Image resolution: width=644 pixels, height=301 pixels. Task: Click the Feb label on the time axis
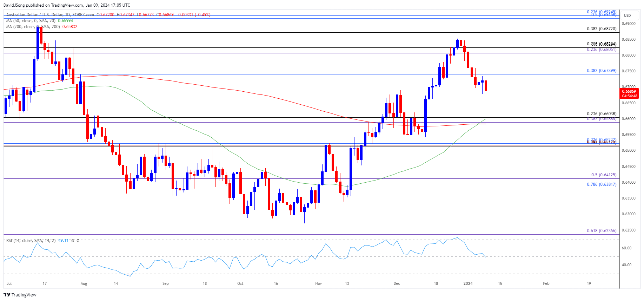(546, 283)
